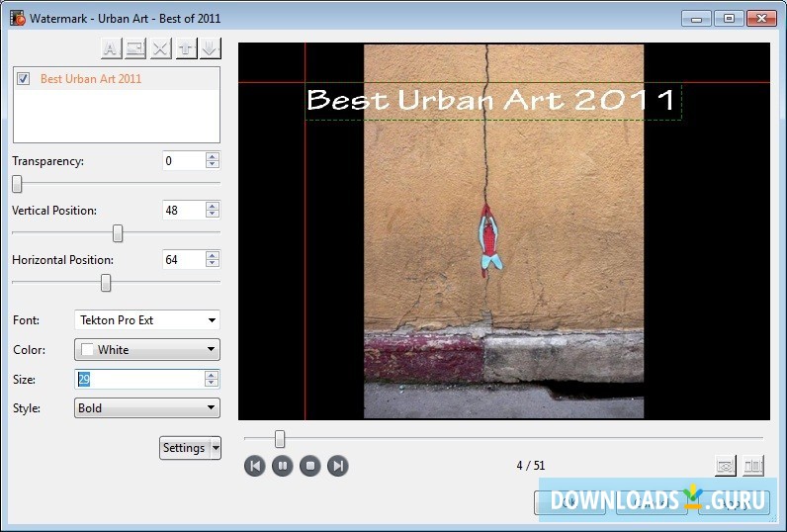Click the icon right of the eye icon
Screen dimensions: 787x532
[753, 466]
